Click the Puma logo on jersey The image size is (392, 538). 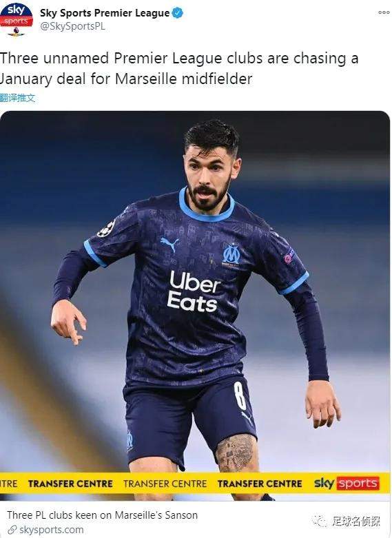(x=169, y=244)
